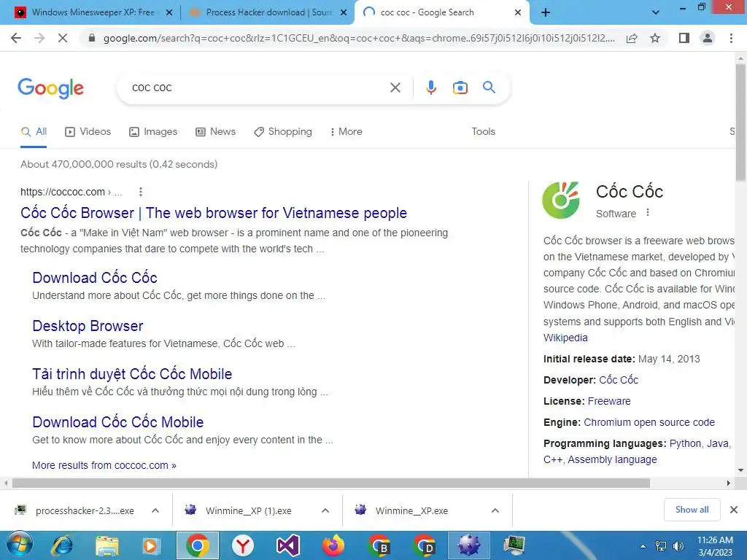Close the downloads bar

(x=734, y=510)
